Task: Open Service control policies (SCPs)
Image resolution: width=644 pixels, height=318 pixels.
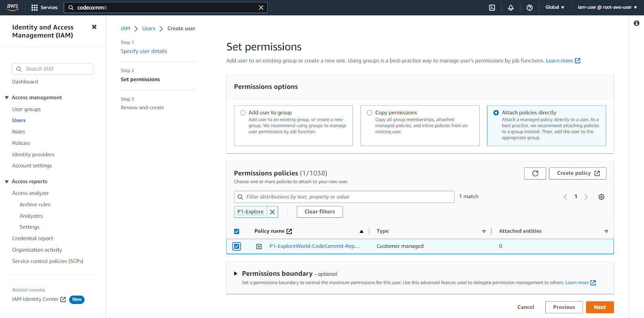Action: tap(47, 261)
